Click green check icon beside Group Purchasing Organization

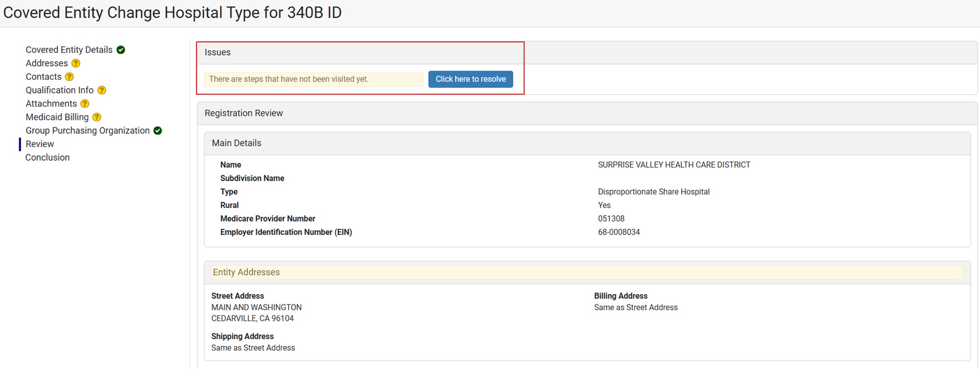(x=158, y=131)
